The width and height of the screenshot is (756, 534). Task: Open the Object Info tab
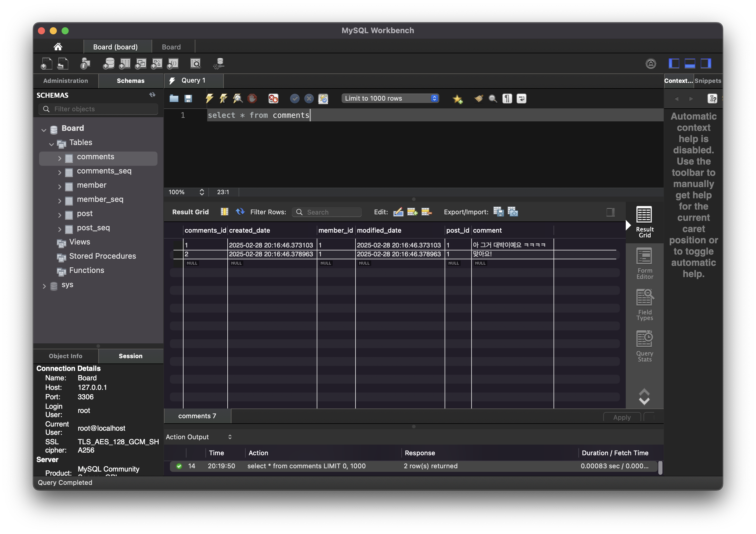(65, 356)
